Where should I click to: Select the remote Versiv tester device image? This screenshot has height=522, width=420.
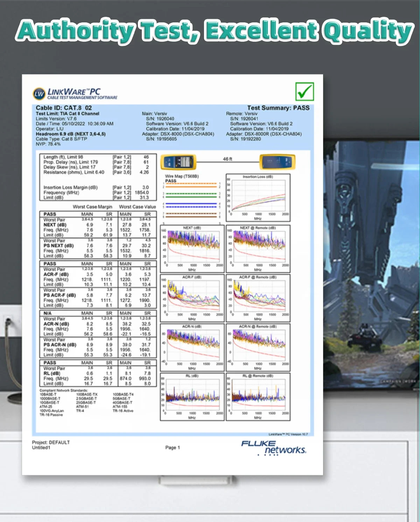[x=277, y=162]
